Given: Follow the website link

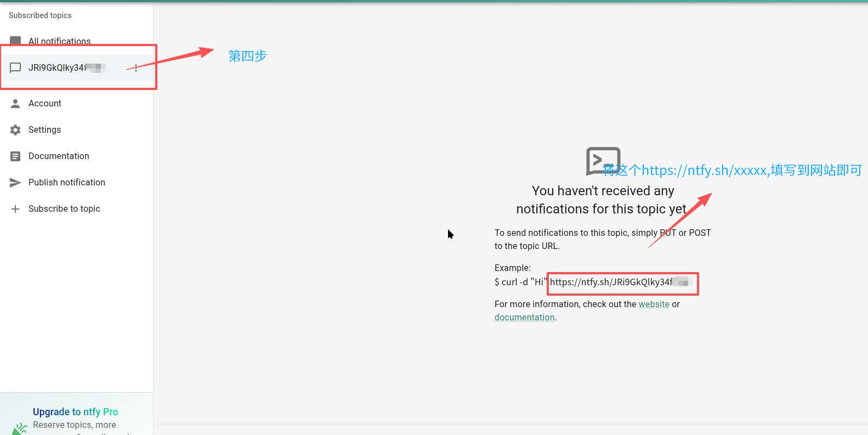Looking at the screenshot, I should click(x=654, y=304).
